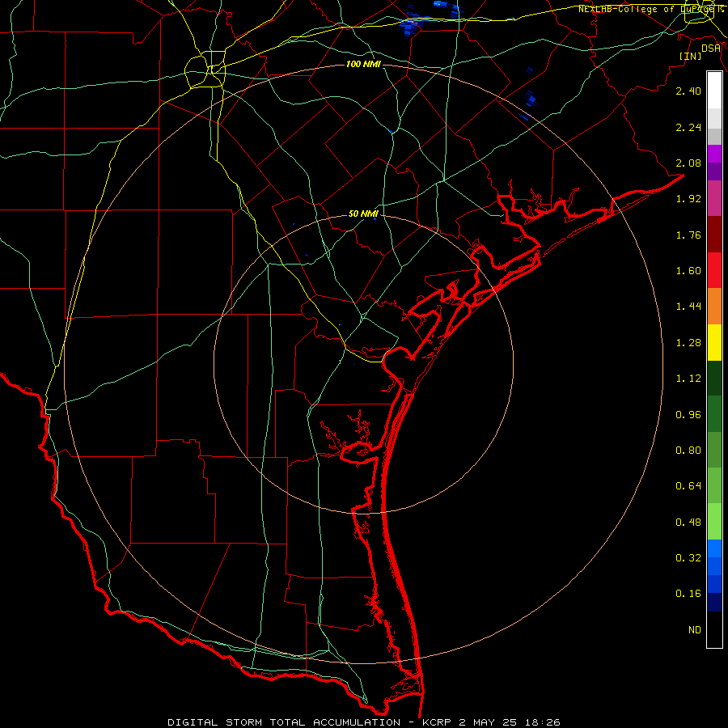The height and width of the screenshot is (728, 728).
Task: Click the 1.92 legend value
Action: pos(688,199)
